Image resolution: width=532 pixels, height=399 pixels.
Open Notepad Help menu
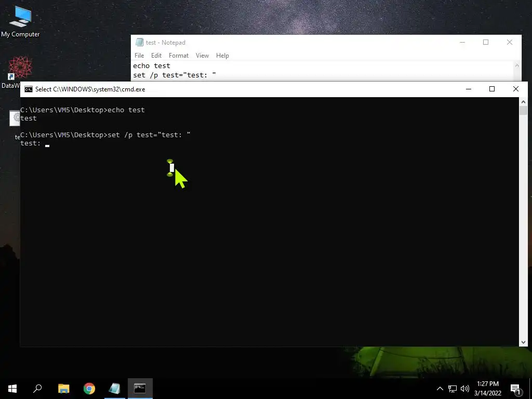(222, 55)
